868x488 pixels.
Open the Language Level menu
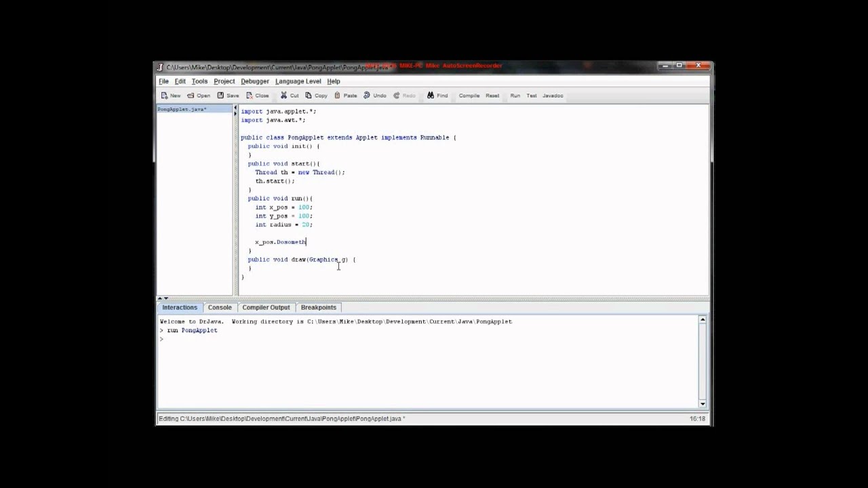pos(298,81)
